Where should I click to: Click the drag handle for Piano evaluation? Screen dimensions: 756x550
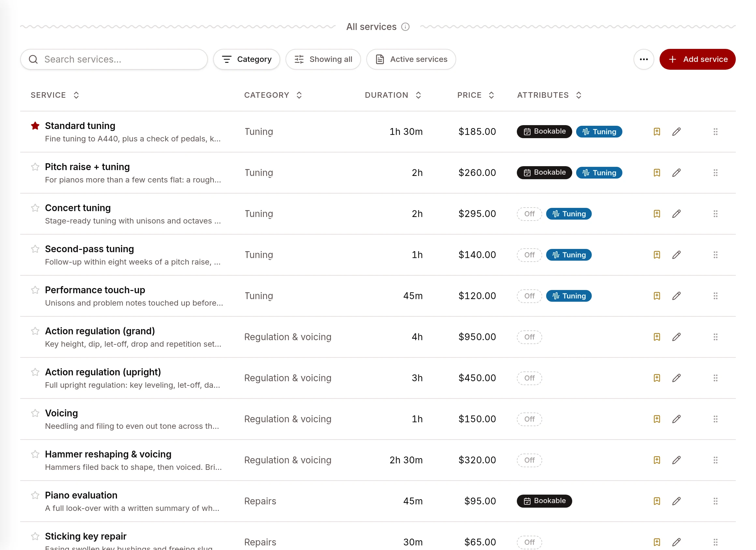coord(715,501)
